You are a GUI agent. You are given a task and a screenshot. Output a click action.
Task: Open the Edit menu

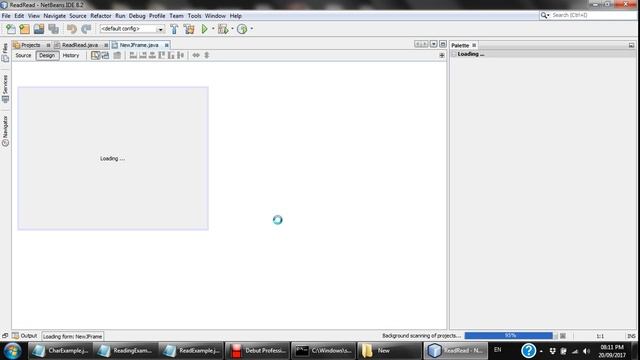click(19, 16)
